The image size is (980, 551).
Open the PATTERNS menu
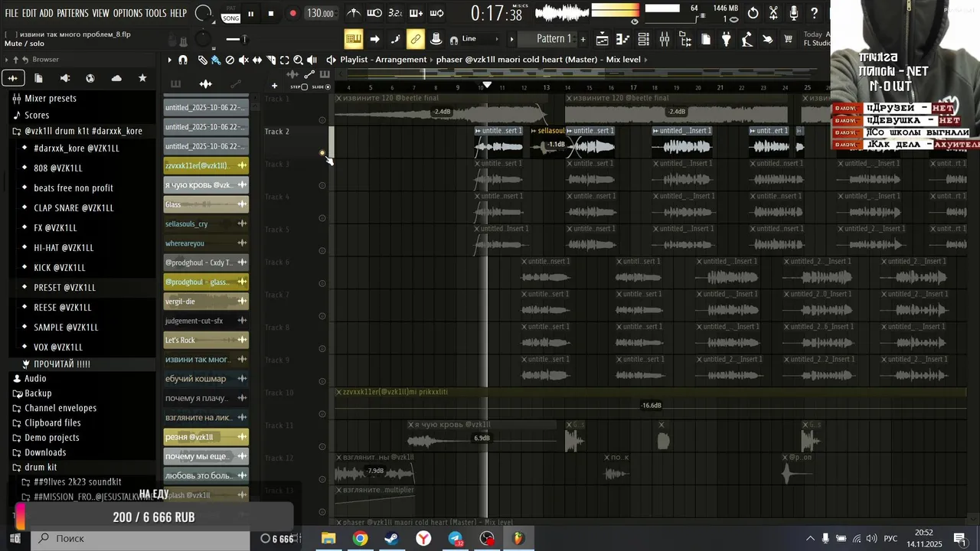[73, 13]
